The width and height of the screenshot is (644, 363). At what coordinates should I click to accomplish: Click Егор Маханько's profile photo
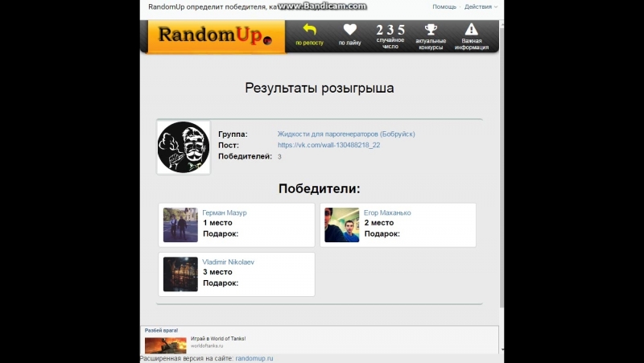click(x=341, y=225)
